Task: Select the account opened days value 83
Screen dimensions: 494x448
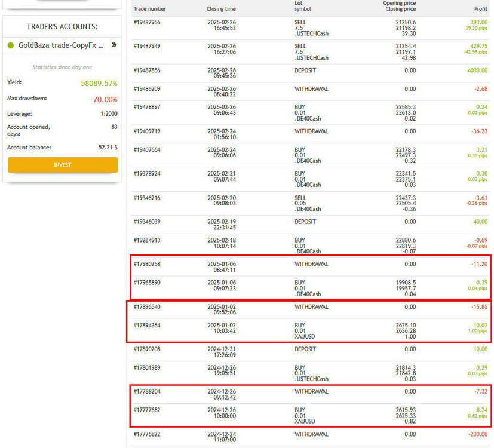Action: pos(114,127)
